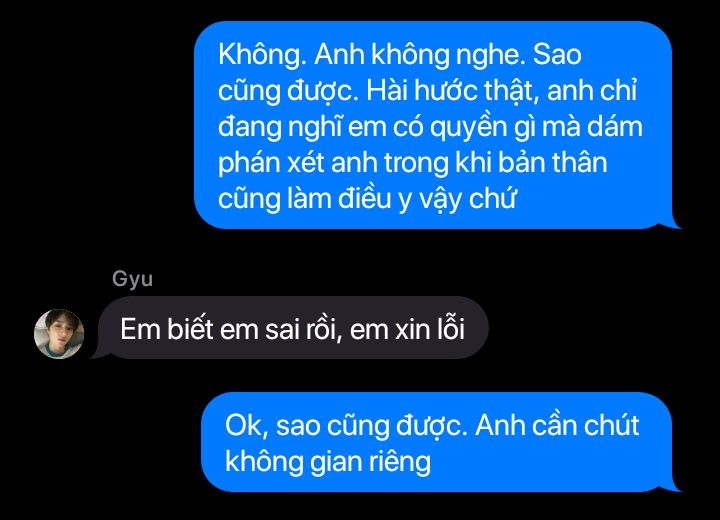The width and height of the screenshot is (720, 520).
Task: Click the words "em xin lỗi" in gray bubble
Action: (x=407, y=329)
